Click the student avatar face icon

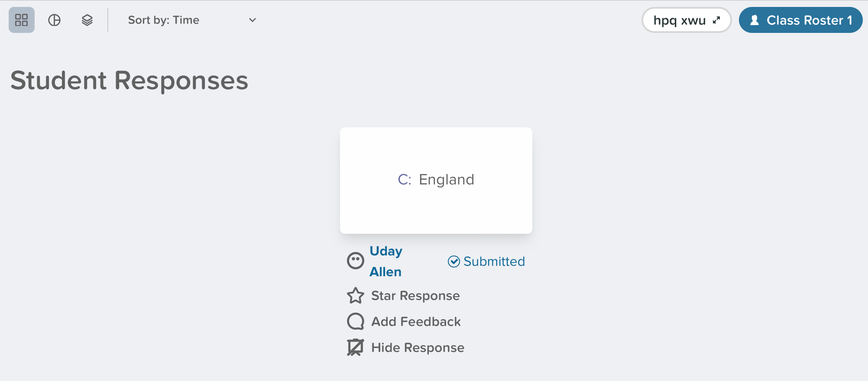pyautogui.click(x=356, y=261)
